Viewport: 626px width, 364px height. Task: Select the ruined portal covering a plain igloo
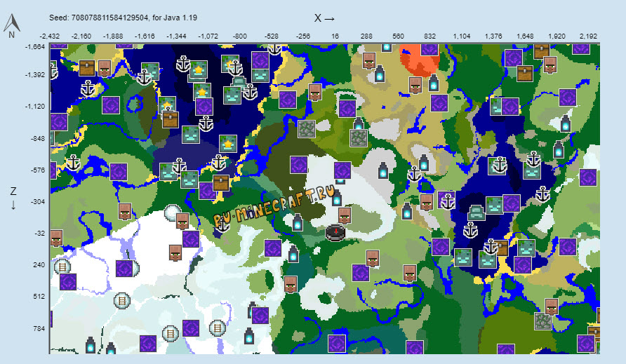pos(124,268)
